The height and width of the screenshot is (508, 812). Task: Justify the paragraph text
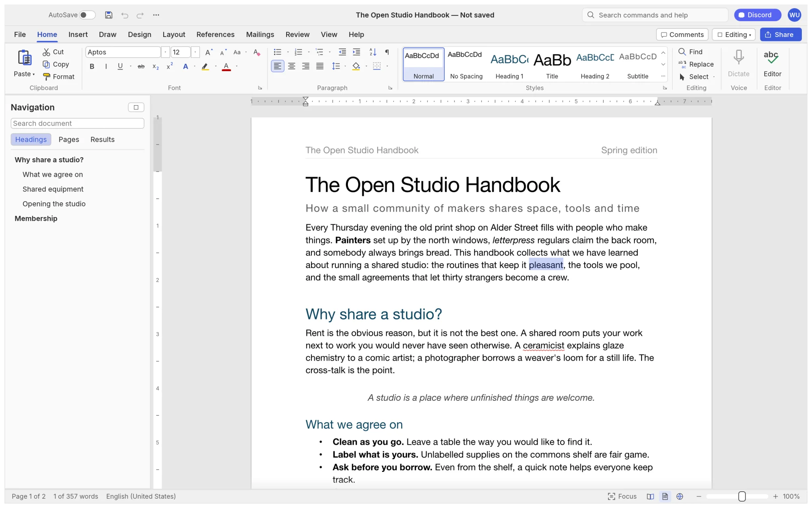coord(320,66)
